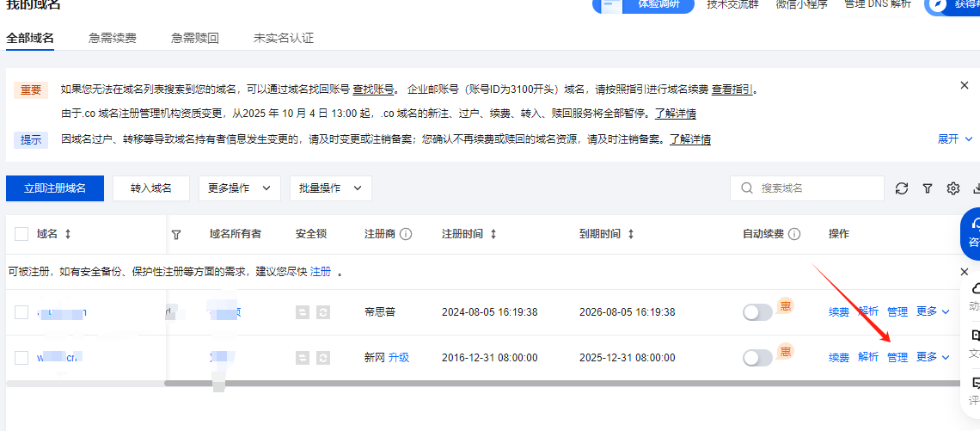This screenshot has height=431, width=980.
Task: Open 管理 DNS 解析 at the top
Action: (878, 4)
